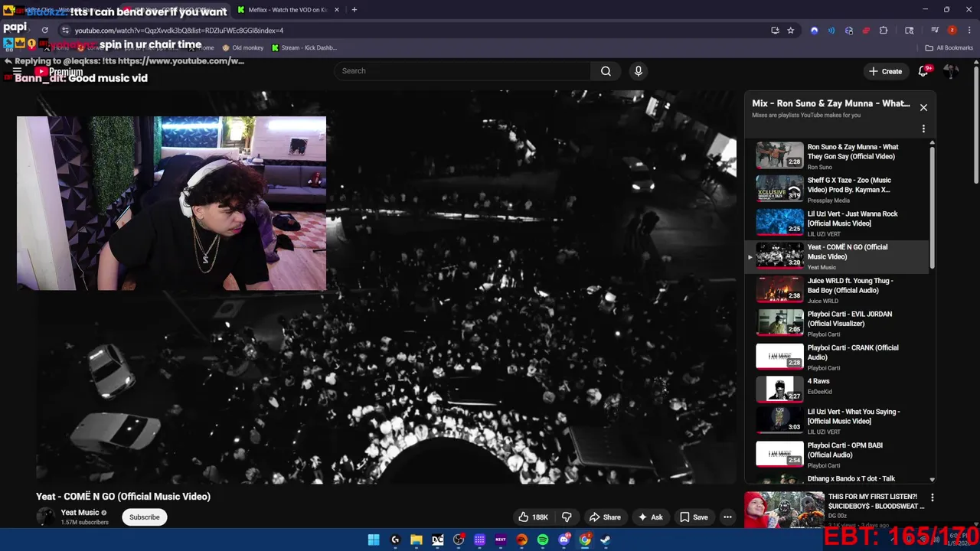Screen dimensions: 980x551
Task: Open File Explorer from the taskbar
Action: 416,540
